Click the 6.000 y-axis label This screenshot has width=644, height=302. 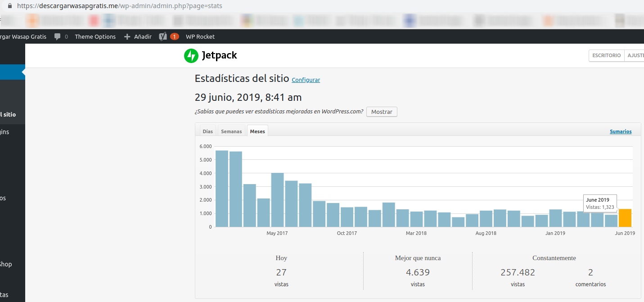click(x=205, y=146)
